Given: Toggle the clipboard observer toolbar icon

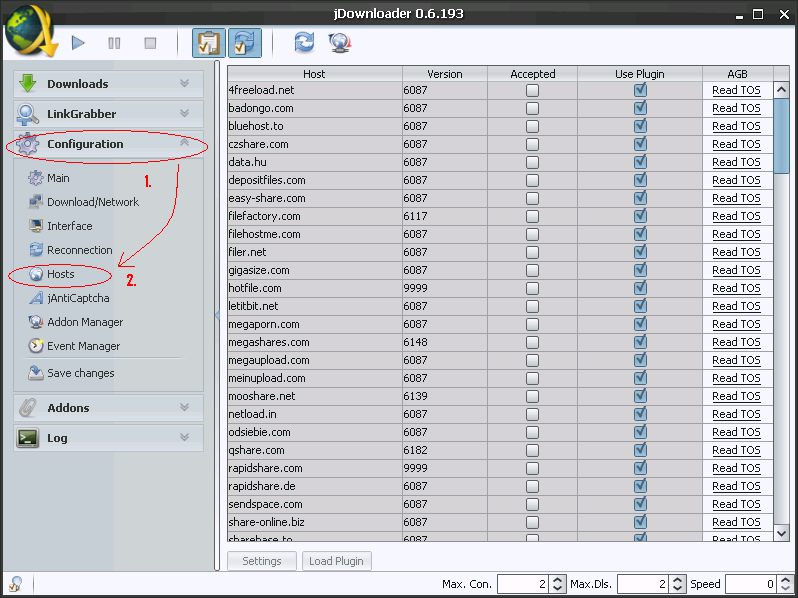Looking at the screenshot, I should [x=209, y=43].
